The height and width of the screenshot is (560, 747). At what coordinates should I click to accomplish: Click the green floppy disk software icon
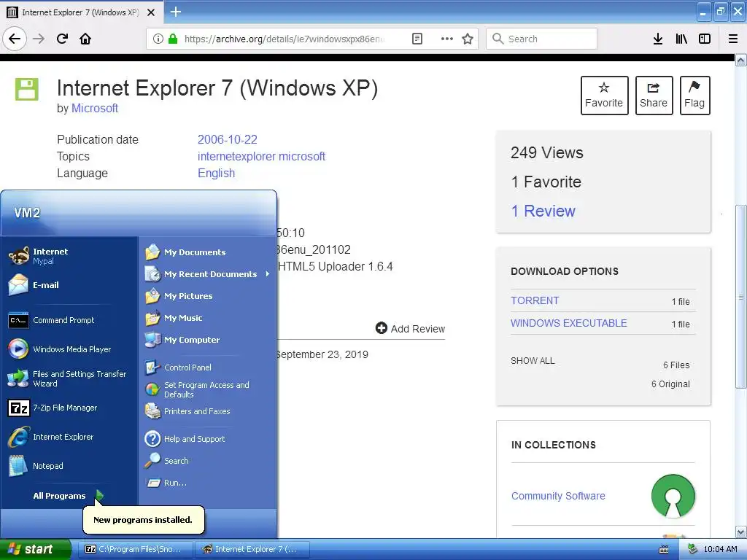[27, 89]
